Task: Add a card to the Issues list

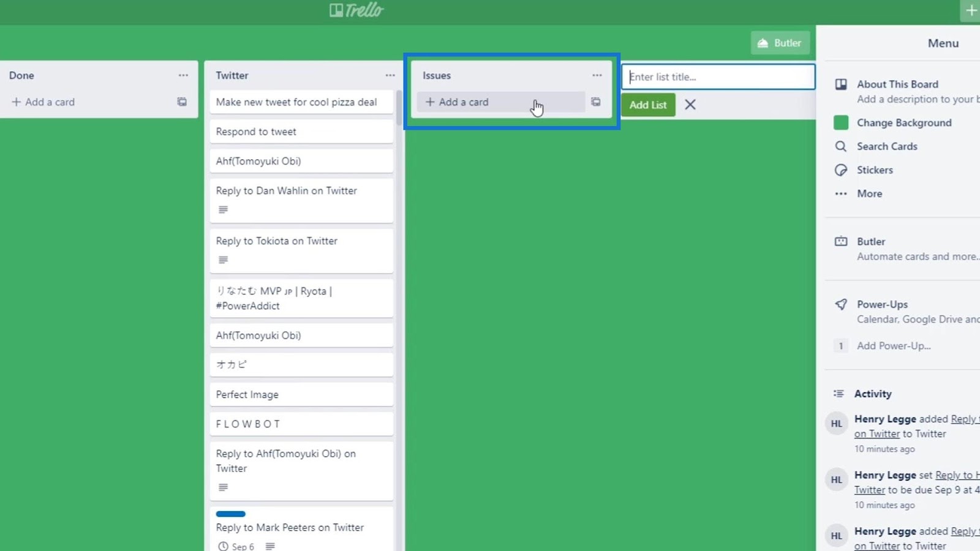Action: (x=500, y=102)
